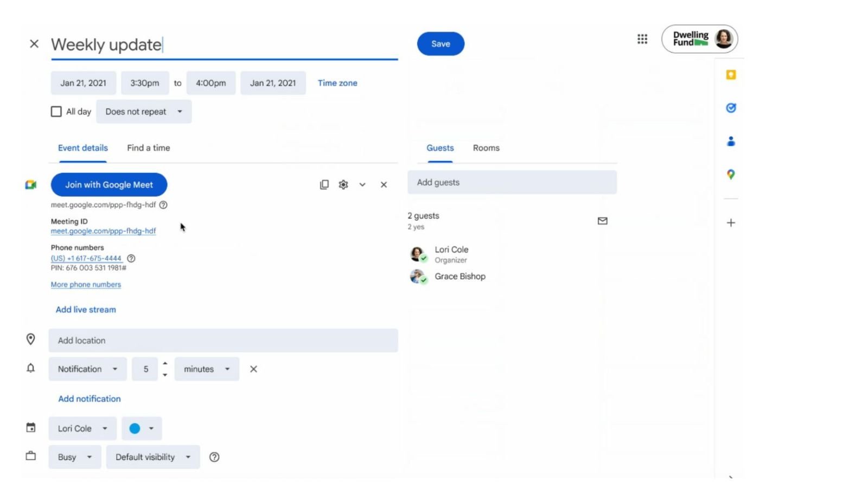Open the Google apps grid
Viewport: 868px width, 488px height.
[x=642, y=39]
